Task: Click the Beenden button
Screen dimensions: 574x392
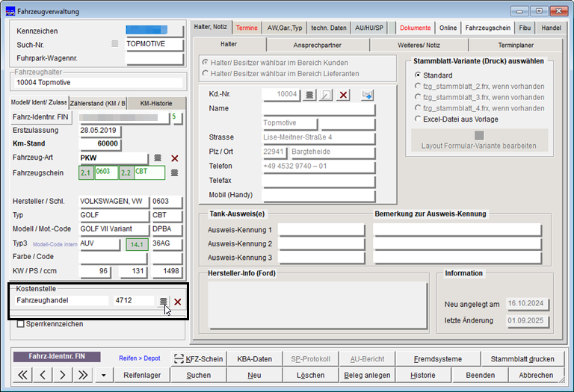Action: tap(481, 375)
